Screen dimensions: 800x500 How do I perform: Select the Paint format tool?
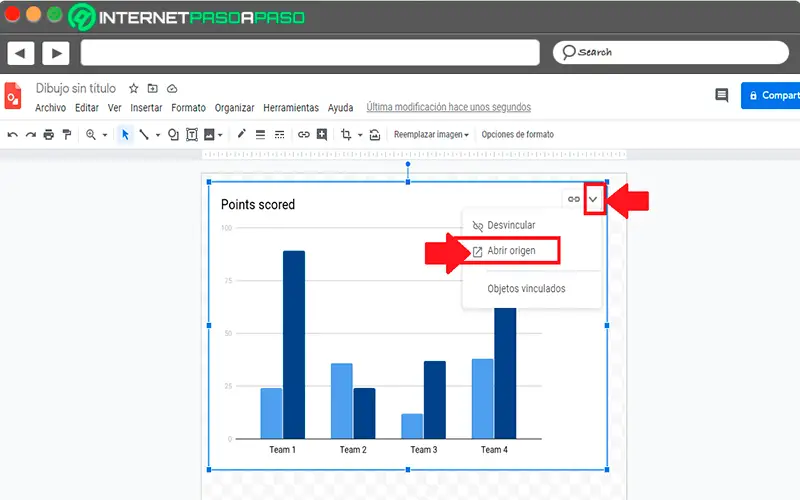66,135
